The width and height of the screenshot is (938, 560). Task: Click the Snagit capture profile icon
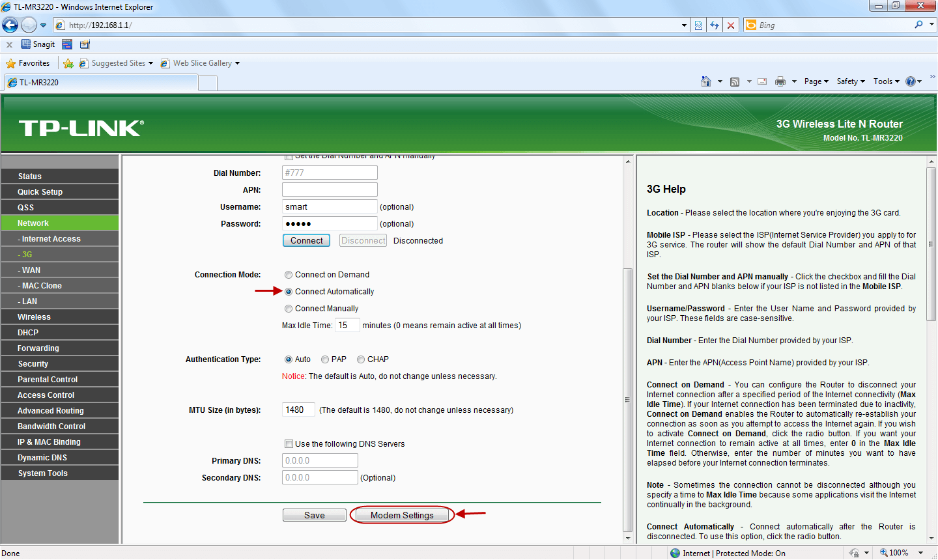67,44
